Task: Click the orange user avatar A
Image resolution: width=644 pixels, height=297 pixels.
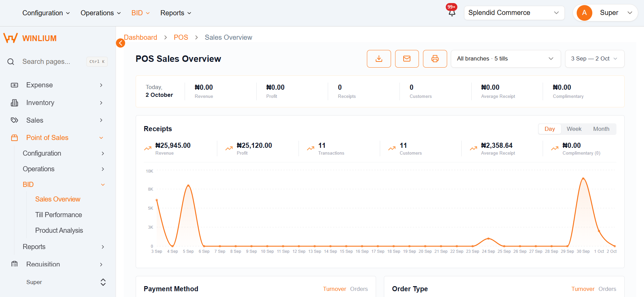Action: click(584, 13)
